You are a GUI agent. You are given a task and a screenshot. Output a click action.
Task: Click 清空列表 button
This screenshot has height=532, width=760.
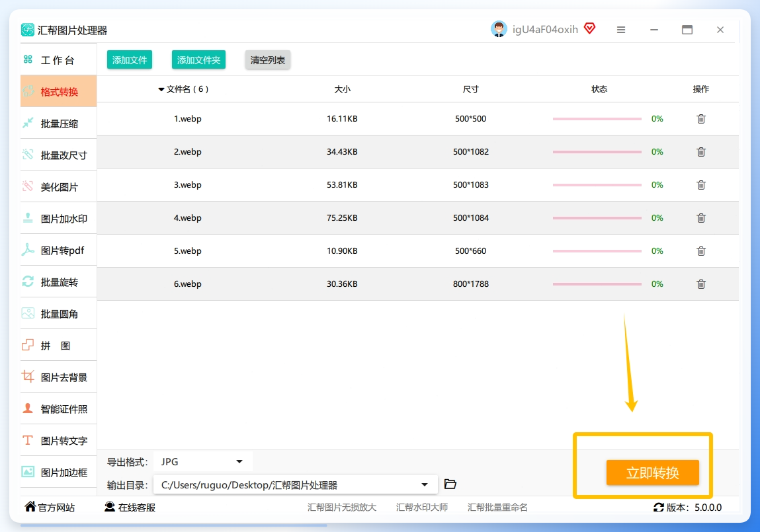click(267, 59)
